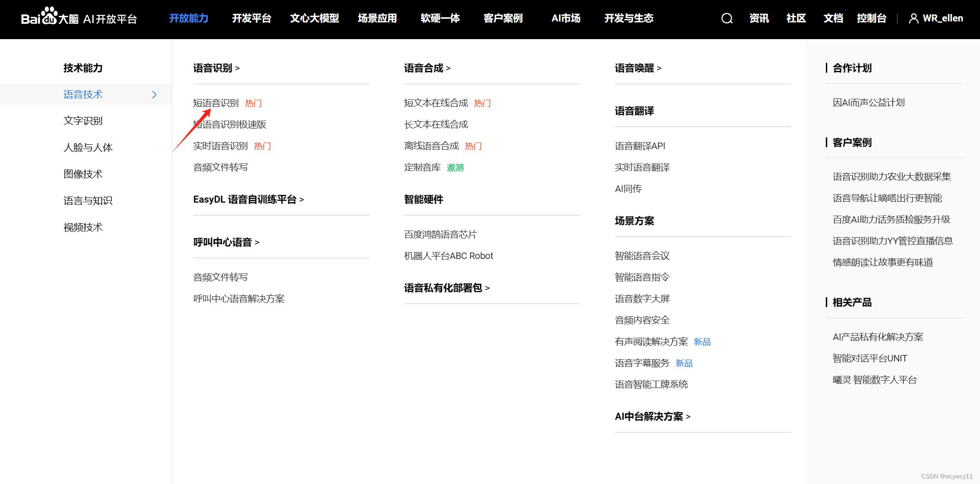Image resolution: width=980 pixels, height=484 pixels.
Task: Click the WR_ellen user avatar icon
Action: coord(913,19)
